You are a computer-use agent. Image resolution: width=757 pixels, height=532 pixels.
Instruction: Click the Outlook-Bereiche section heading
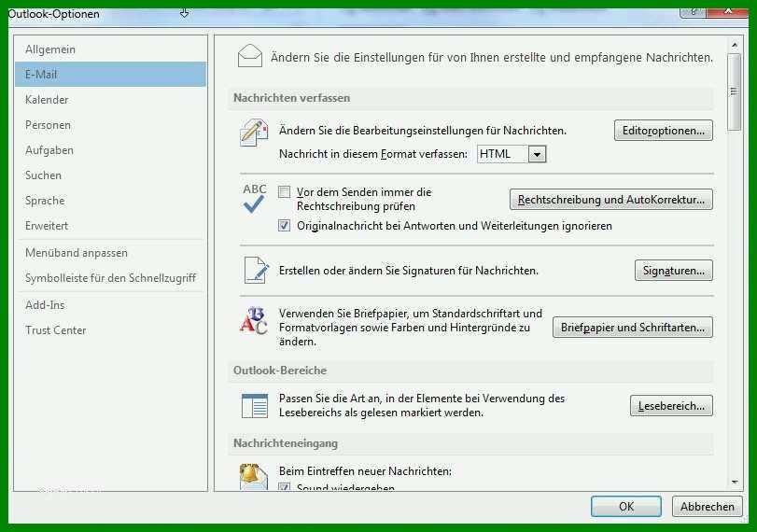coord(280,371)
